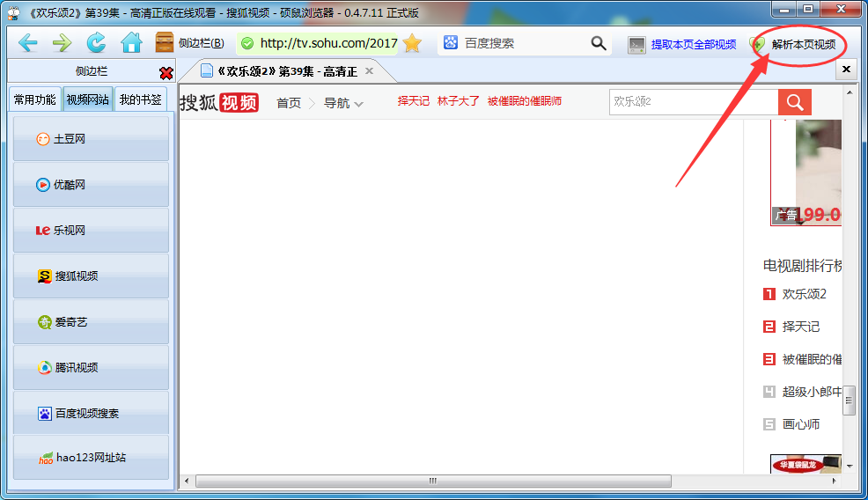This screenshot has height=500, width=868.
Task: Click the vertical scrollbar up arrow
Action: (850, 92)
